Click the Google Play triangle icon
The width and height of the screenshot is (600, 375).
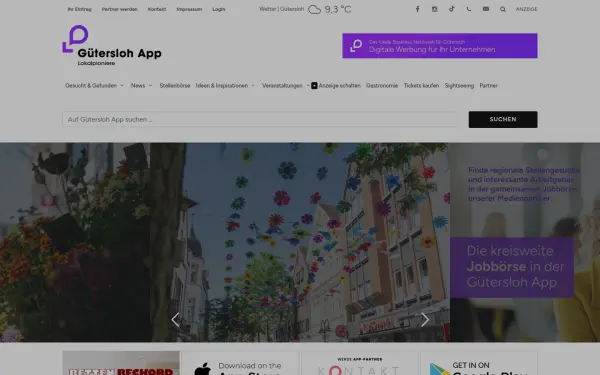click(439, 369)
